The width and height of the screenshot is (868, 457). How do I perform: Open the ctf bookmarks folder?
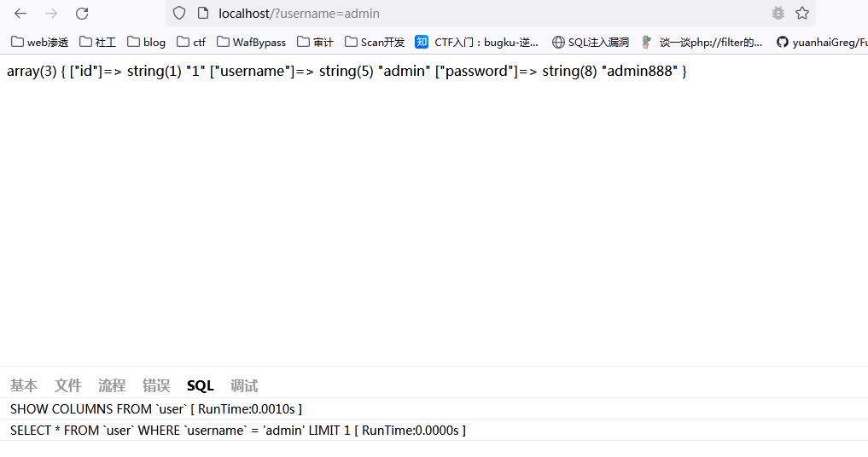(191, 42)
